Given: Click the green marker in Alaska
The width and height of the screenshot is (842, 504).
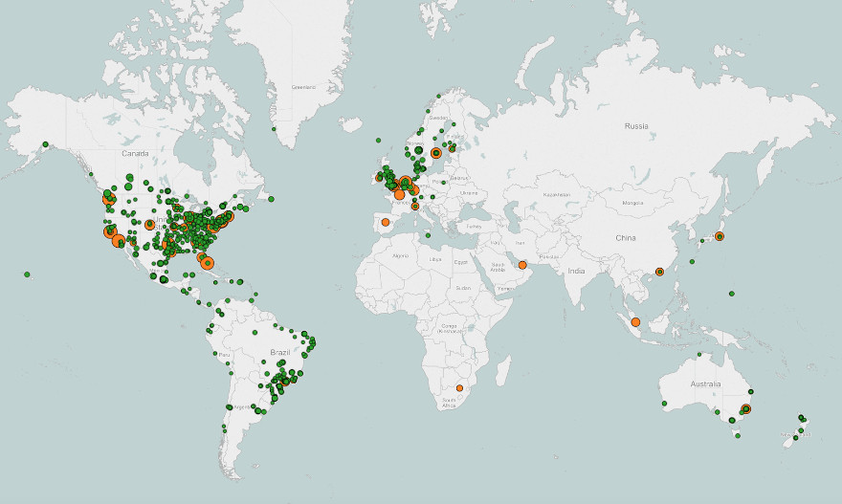Looking at the screenshot, I should tap(45, 145).
